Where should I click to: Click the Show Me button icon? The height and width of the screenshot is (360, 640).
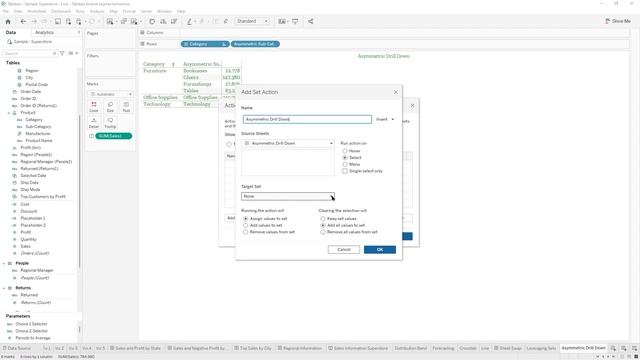coord(608,21)
